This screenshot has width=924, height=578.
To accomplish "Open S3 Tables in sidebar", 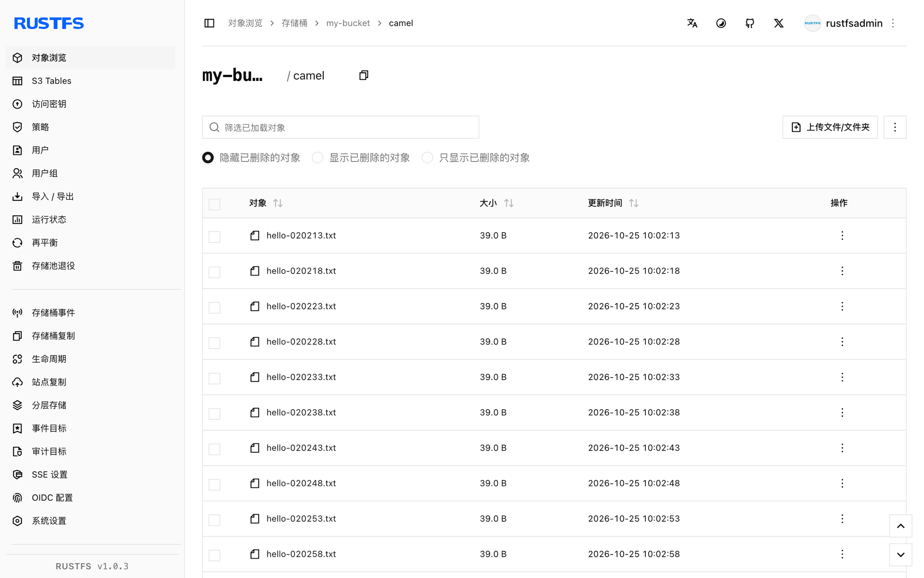I will 91,81.
